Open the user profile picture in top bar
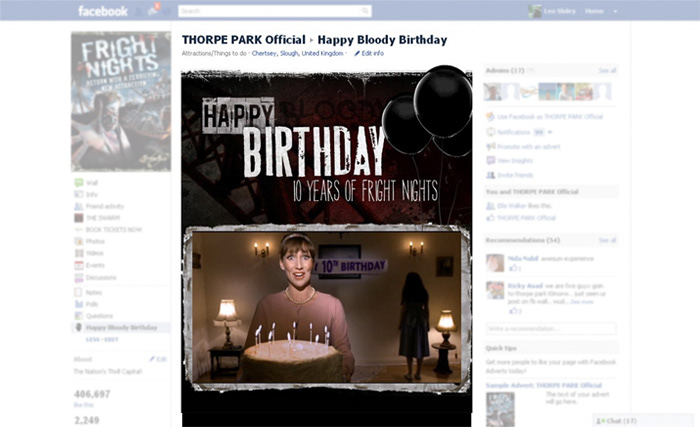Image resolution: width=700 pixels, height=427 pixels. [535, 11]
